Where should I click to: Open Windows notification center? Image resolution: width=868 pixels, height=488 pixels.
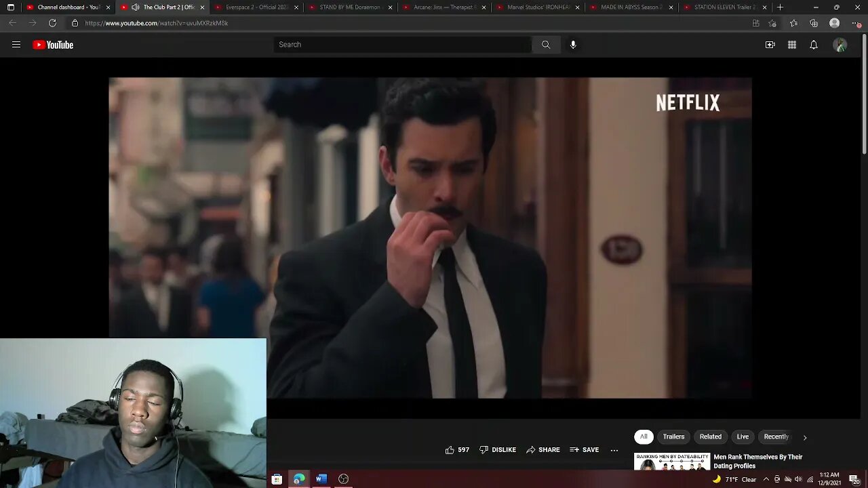click(x=854, y=479)
